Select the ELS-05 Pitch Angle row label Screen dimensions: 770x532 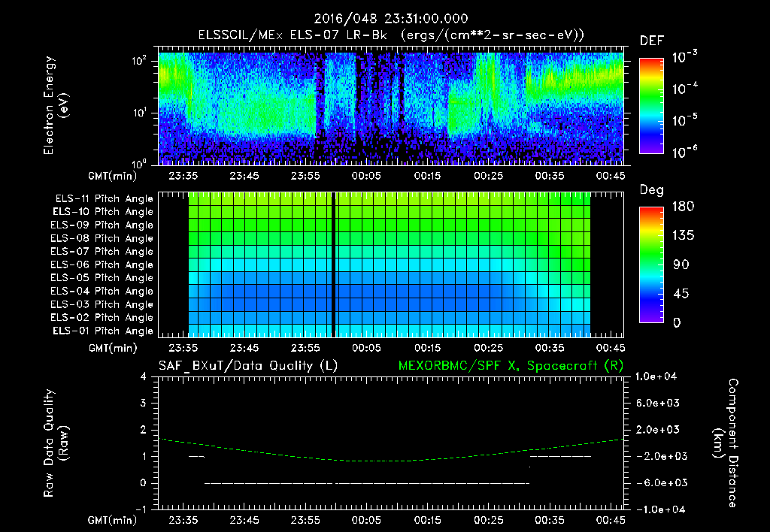pos(102,278)
